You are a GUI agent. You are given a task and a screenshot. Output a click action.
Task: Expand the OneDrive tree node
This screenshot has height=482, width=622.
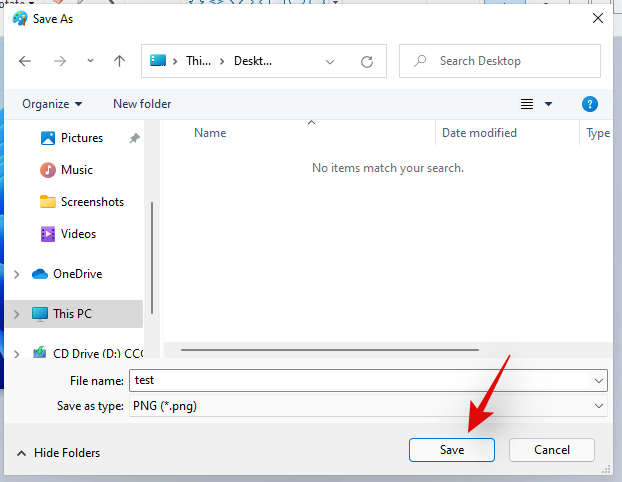(x=16, y=274)
